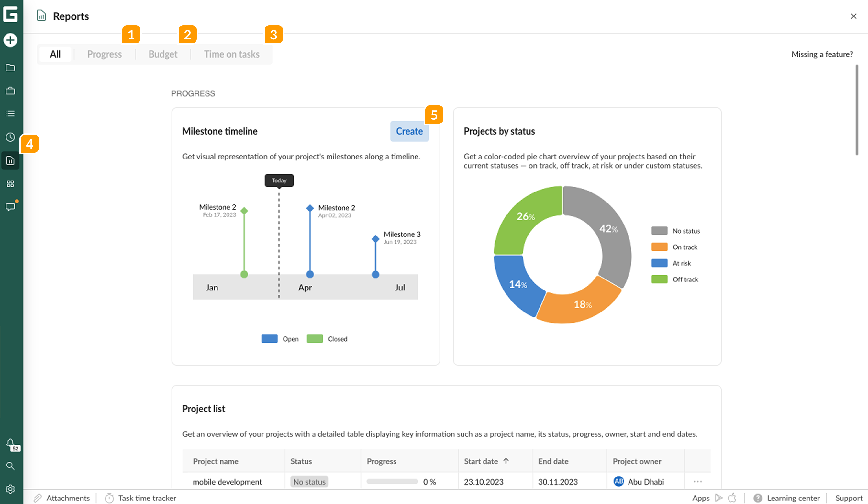Viewport: 868px width, 504px height.
Task: Open the portfolio briefcase icon
Action: (10, 91)
